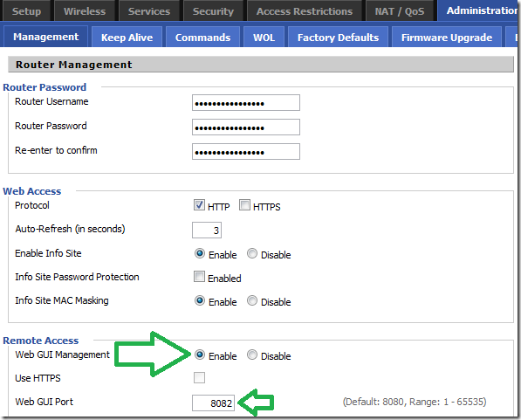Click the Router Password section title
Image resolution: width=521 pixels, height=420 pixels.
45,87
